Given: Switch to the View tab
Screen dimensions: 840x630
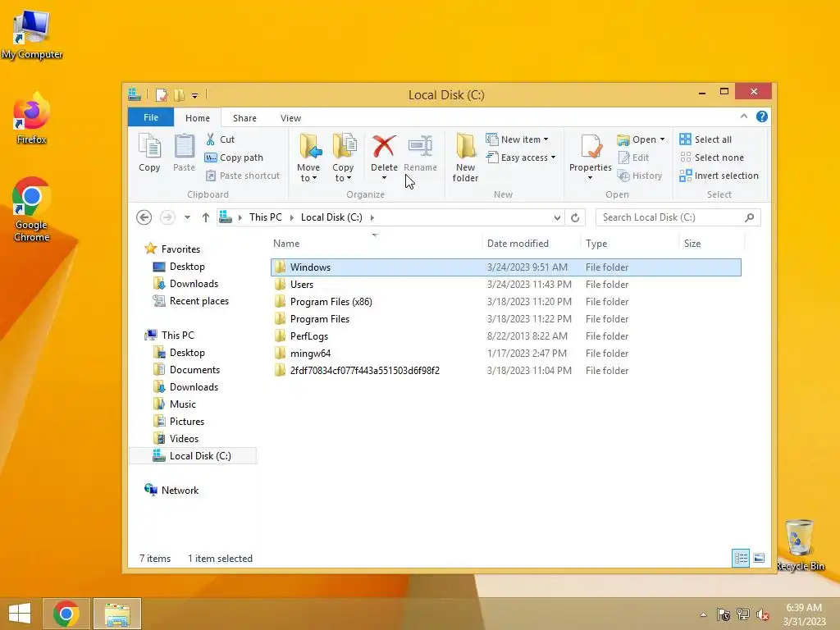Looking at the screenshot, I should [290, 118].
